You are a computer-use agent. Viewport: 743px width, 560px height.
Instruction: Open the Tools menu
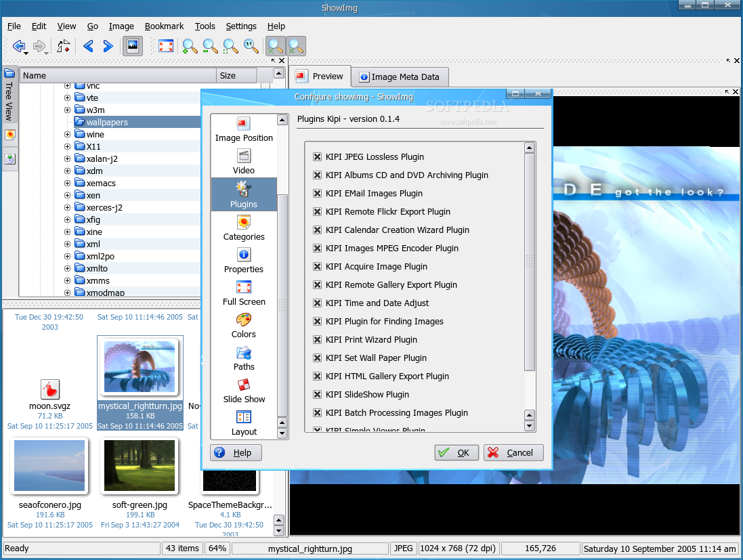tap(205, 26)
